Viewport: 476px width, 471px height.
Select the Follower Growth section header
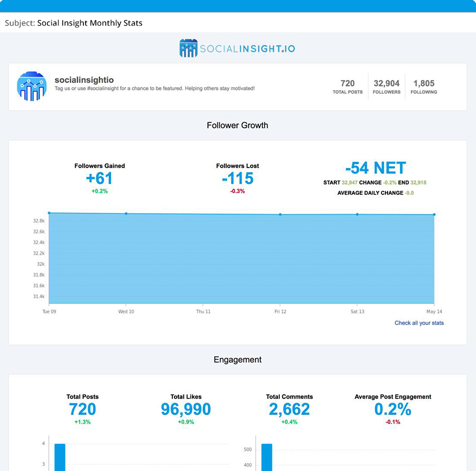pos(237,125)
